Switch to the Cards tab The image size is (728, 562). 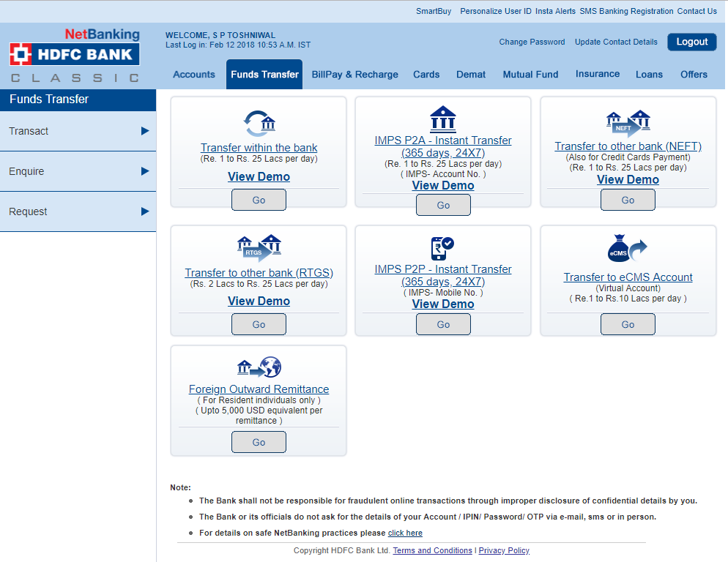[x=426, y=74]
